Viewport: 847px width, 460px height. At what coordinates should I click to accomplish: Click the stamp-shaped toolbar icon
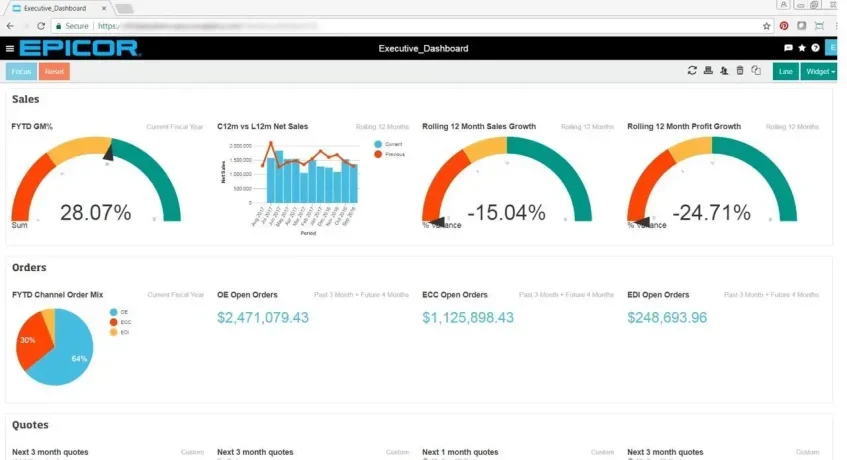pyautogui.click(x=708, y=71)
